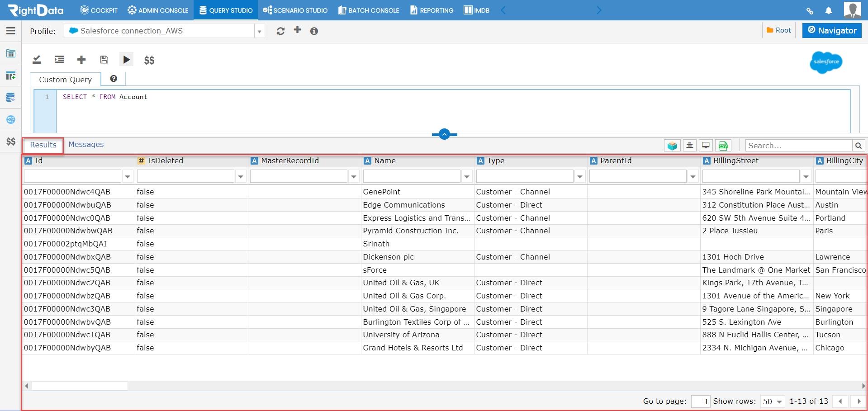The image size is (868, 411).
Task: Sort by the Name column header
Action: pyautogui.click(x=385, y=161)
